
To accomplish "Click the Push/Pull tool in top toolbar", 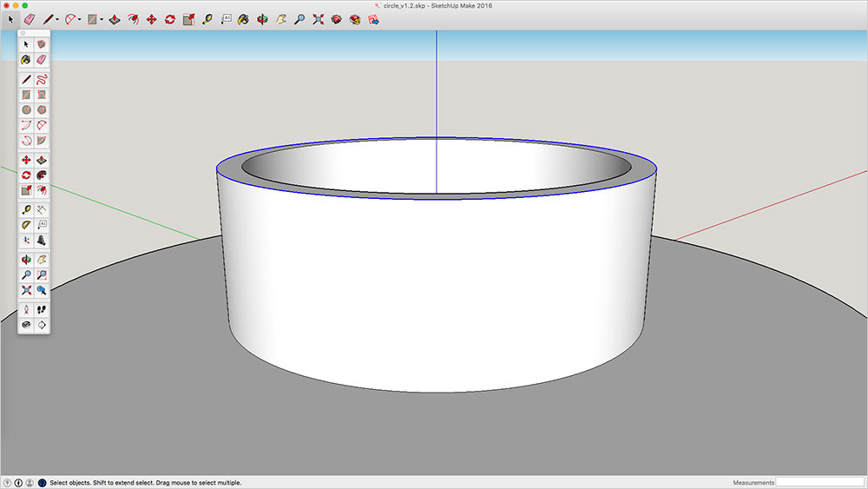I will tap(115, 18).
